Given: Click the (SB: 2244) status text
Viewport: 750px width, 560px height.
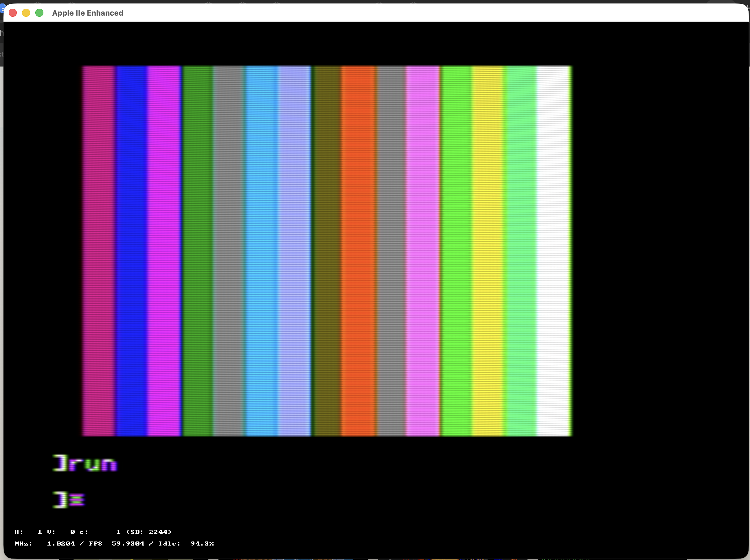Looking at the screenshot, I should [149, 532].
